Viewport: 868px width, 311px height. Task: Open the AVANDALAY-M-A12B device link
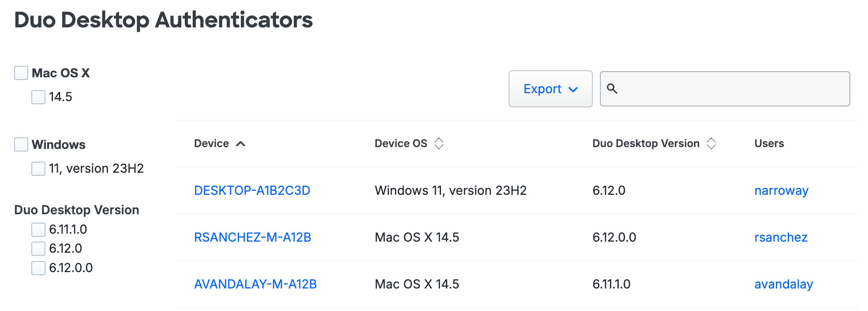255,284
